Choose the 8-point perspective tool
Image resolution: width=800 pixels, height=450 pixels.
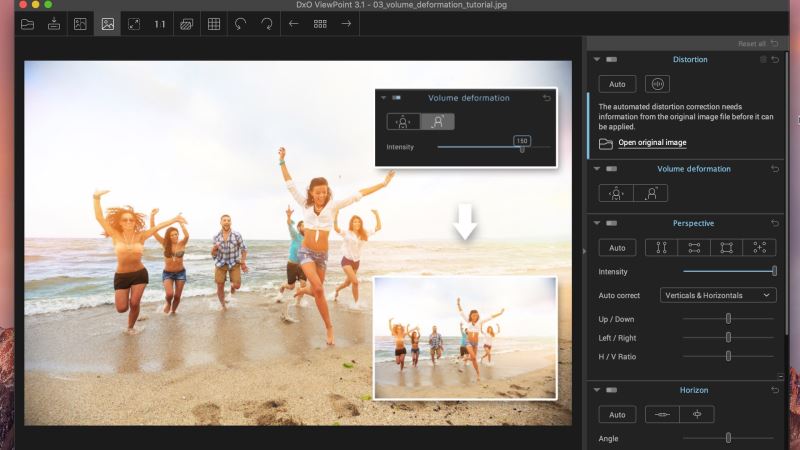(x=759, y=248)
